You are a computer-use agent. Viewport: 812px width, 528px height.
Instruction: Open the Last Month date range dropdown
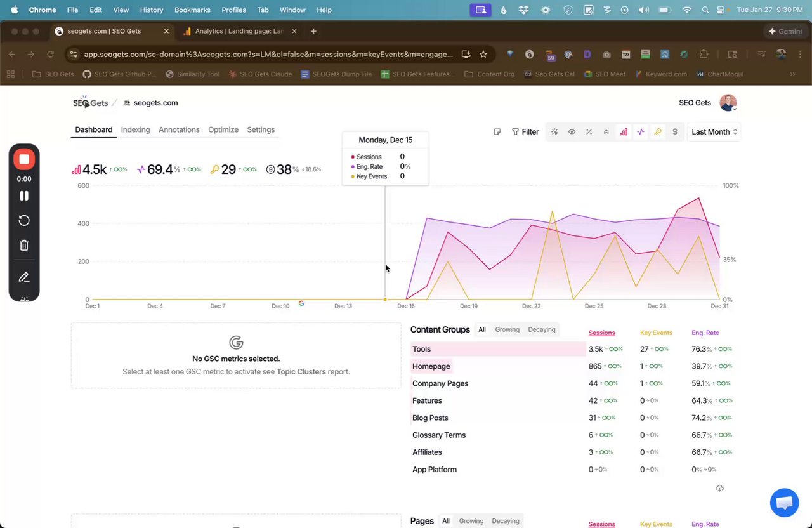[714, 132]
